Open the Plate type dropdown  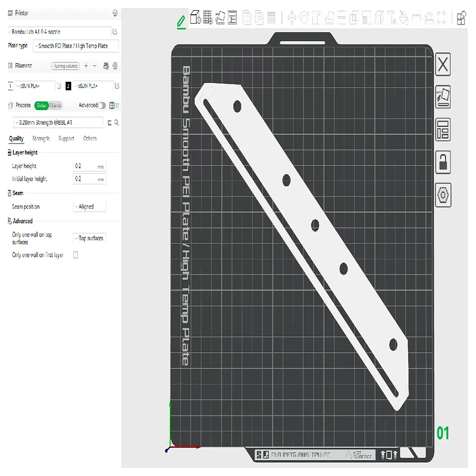click(x=76, y=46)
